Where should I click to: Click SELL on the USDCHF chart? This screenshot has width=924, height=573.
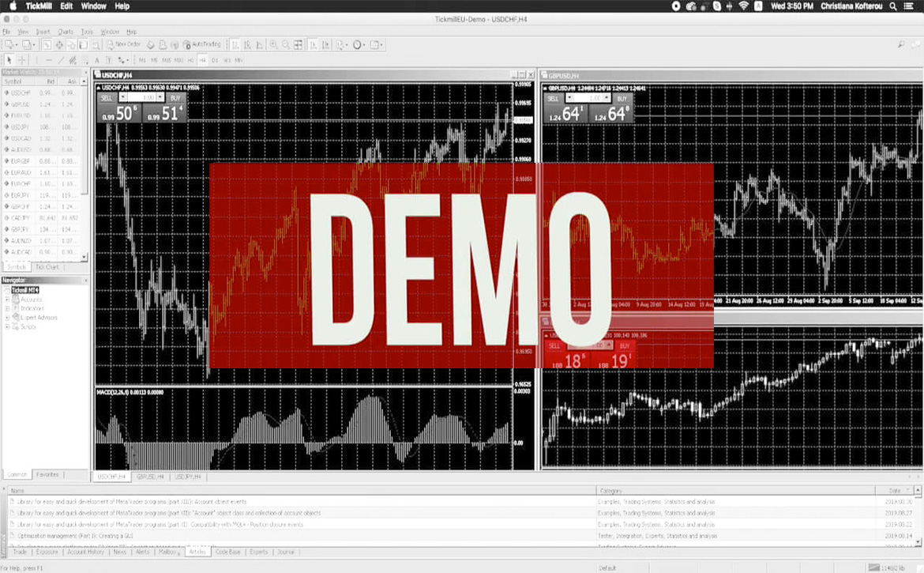(107, 98)
